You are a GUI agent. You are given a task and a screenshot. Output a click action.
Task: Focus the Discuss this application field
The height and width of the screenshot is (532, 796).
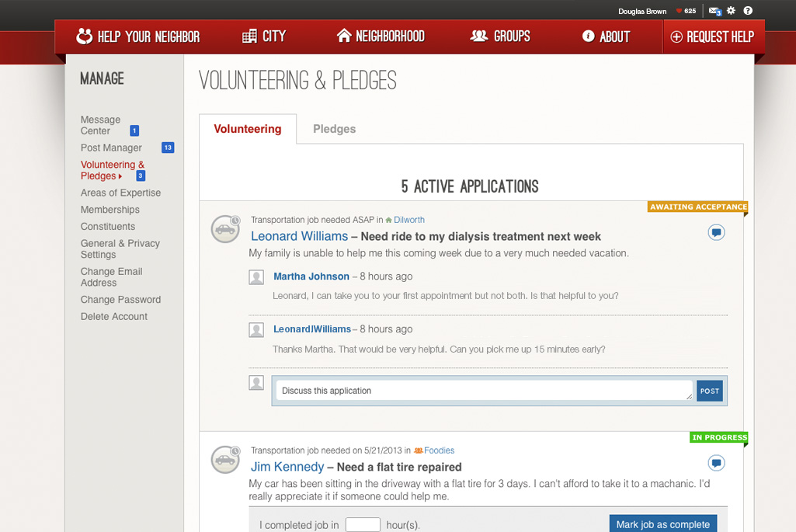pos(481,391)
